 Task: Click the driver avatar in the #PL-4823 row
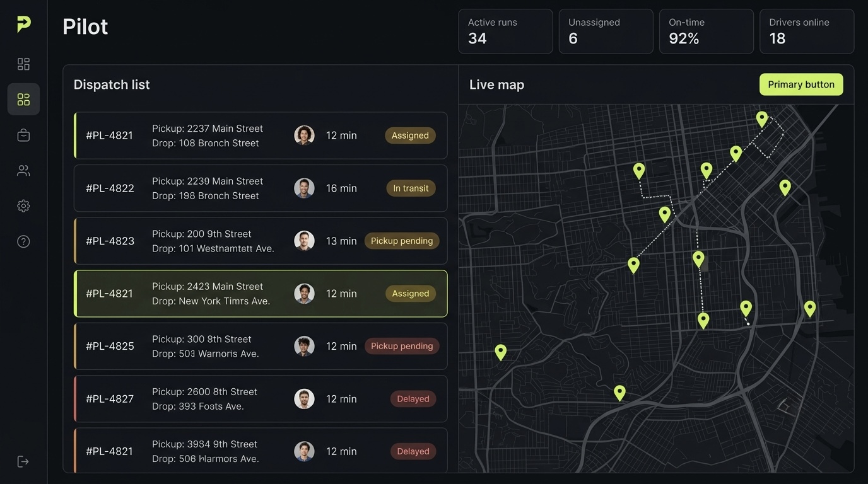click(304, 241)
